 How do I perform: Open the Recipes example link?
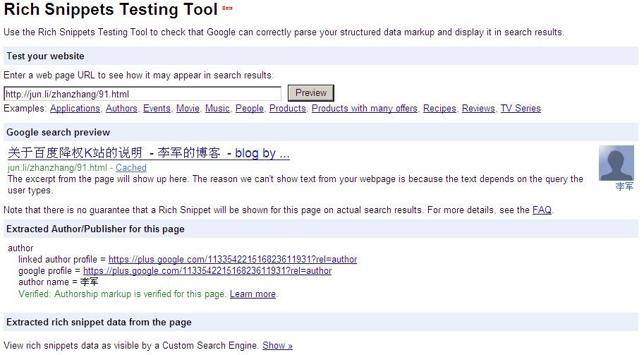pyautogui.click(x=439, y=109)
